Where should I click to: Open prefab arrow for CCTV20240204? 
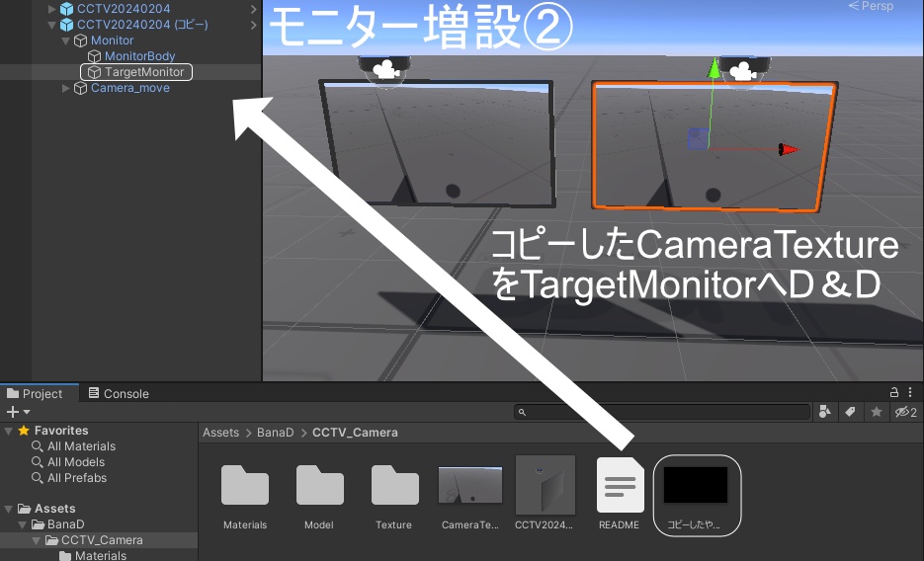click(253, 9)
